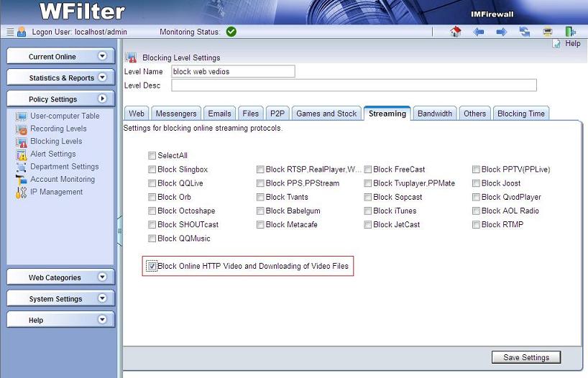Screen dimensions: 588x378
Task: Expand the Current Online menu arrow
Action: tap(102, 56)
